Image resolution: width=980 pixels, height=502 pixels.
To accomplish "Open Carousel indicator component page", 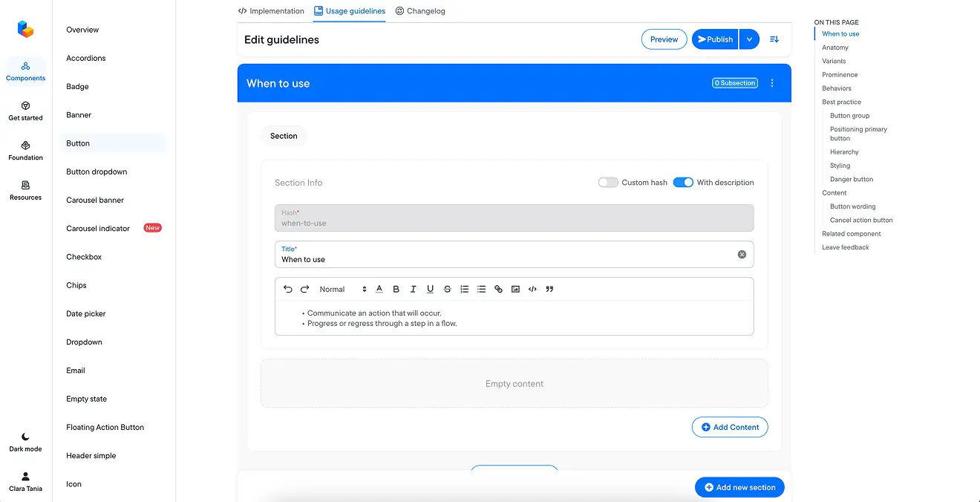I will tap(98, 229).
